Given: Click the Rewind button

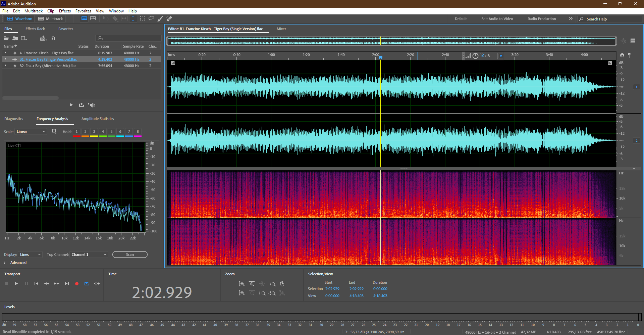Looking at the screenshot, I should click(47, 284).
